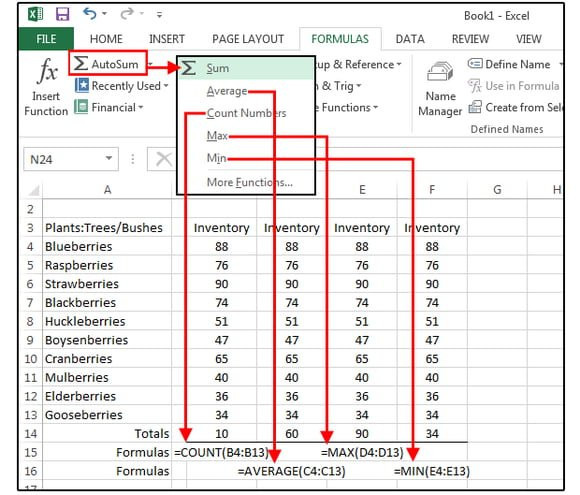Click the Financial functions icon

[81, 107]
